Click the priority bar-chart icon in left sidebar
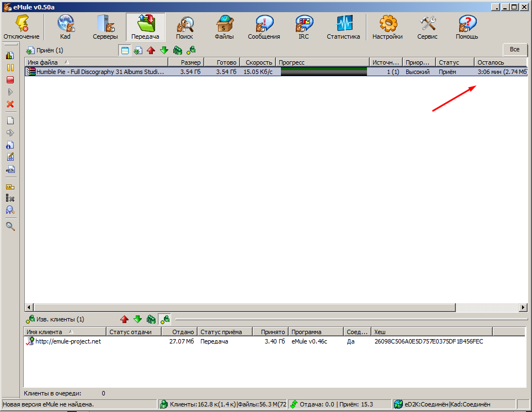The width and height of the screenshot is (532, 412). [x=10, y=55]
